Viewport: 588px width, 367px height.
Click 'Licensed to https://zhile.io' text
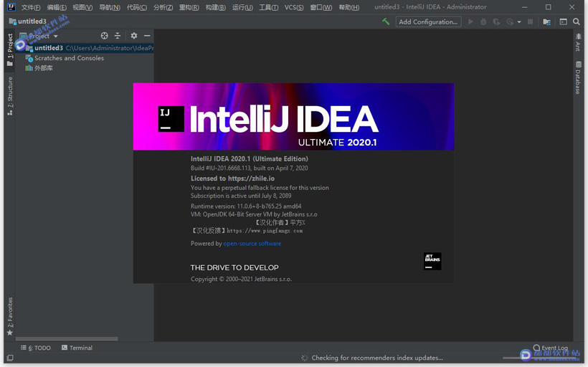[232, 178]
